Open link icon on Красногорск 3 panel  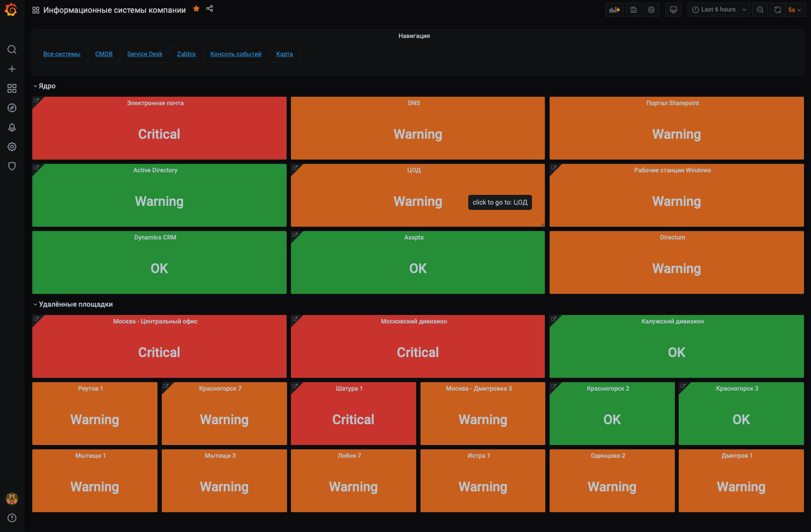pos(683,386)
